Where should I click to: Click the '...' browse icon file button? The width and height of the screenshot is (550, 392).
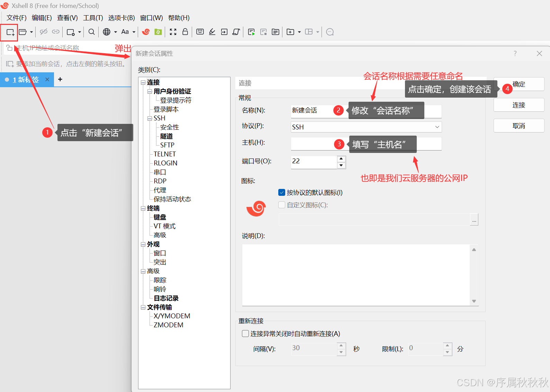click(x=474, y=219)
